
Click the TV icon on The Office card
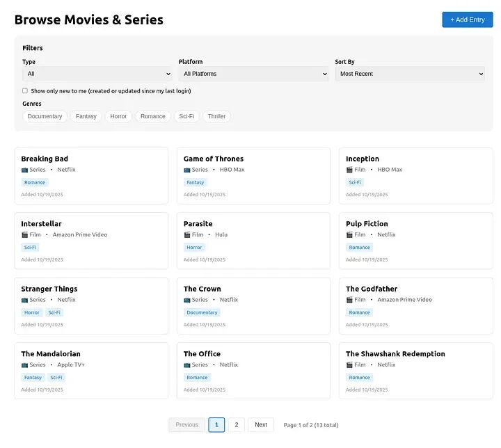pyautogui.click(x=187, y=365)
